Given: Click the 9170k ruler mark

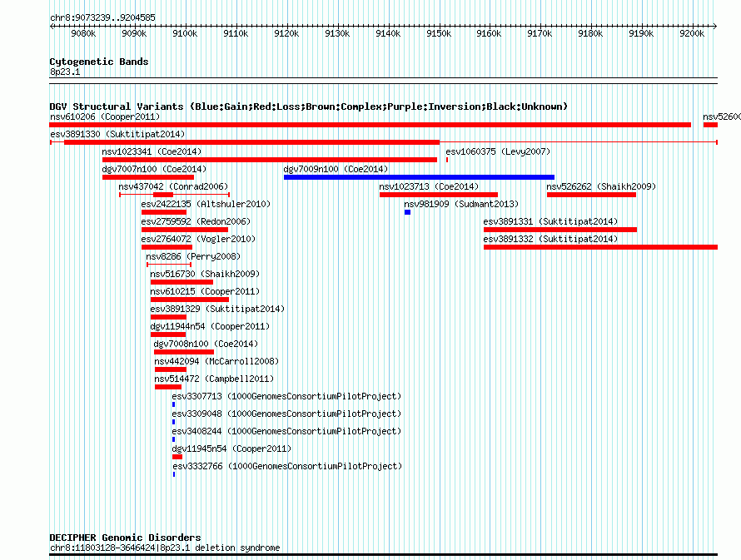Looking at the screenshot, I should (540, 33).
